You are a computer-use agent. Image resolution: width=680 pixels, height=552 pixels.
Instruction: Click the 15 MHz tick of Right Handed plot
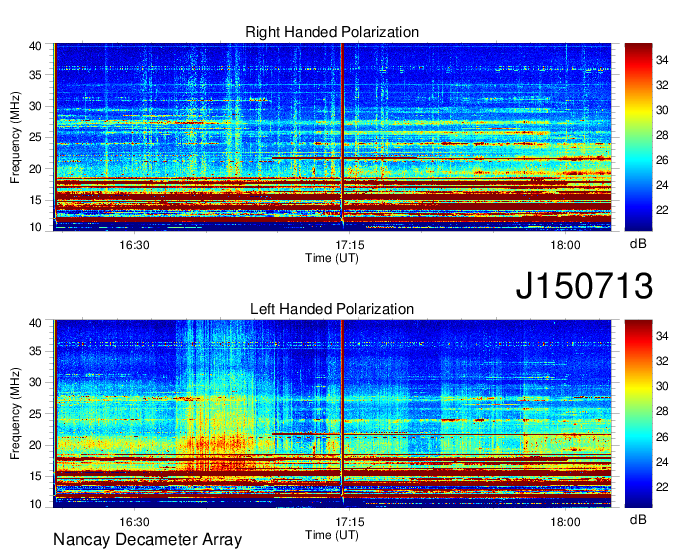coord(36,200)
